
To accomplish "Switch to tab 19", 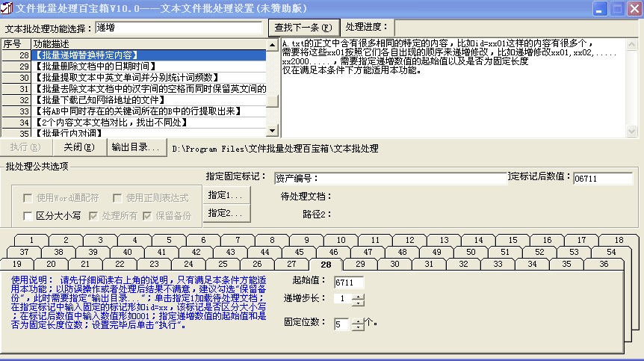I will coord(17,264).
